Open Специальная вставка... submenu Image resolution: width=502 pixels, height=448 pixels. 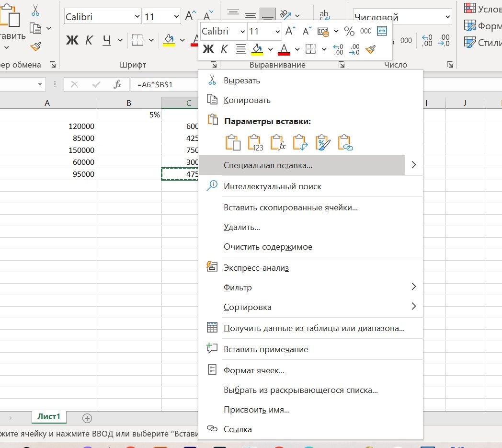coord(310,165)
